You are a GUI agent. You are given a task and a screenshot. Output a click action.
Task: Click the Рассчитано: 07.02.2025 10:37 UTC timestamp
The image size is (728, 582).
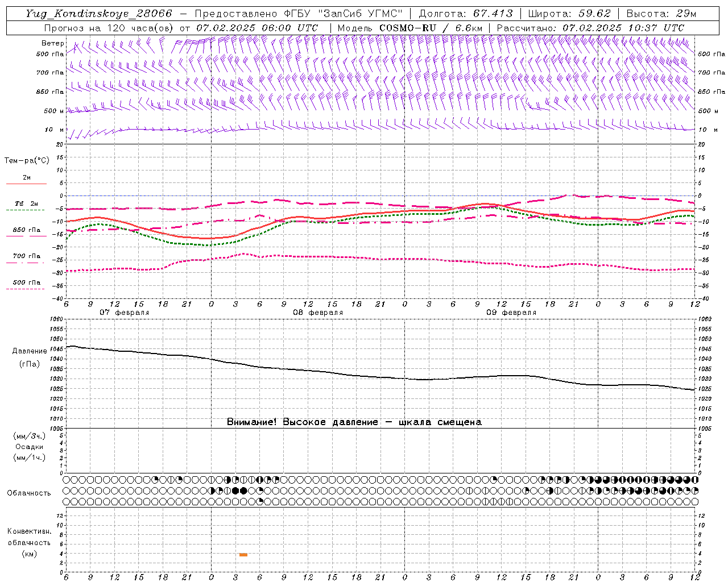[590, 28]
